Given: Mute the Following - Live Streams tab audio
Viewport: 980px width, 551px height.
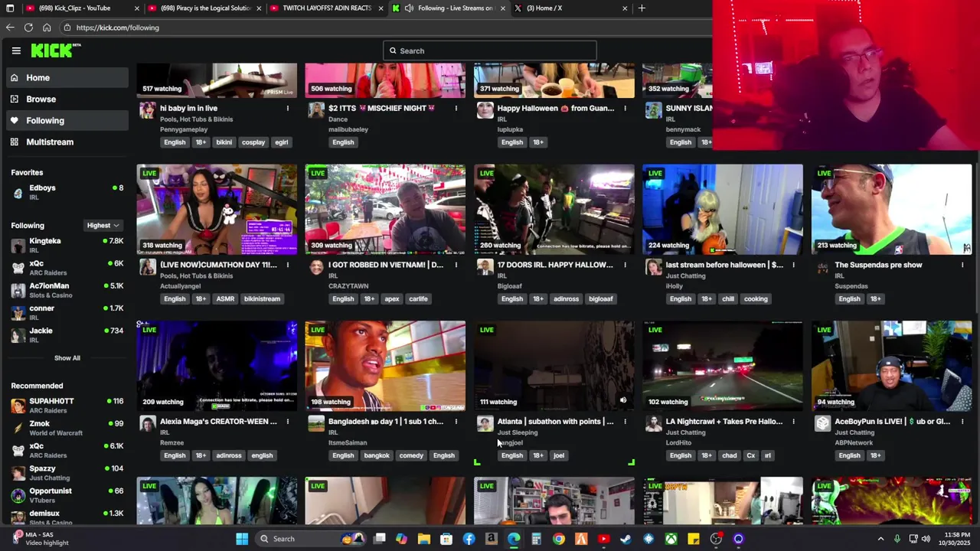Looking at the screenshot, I should (410, 8).
